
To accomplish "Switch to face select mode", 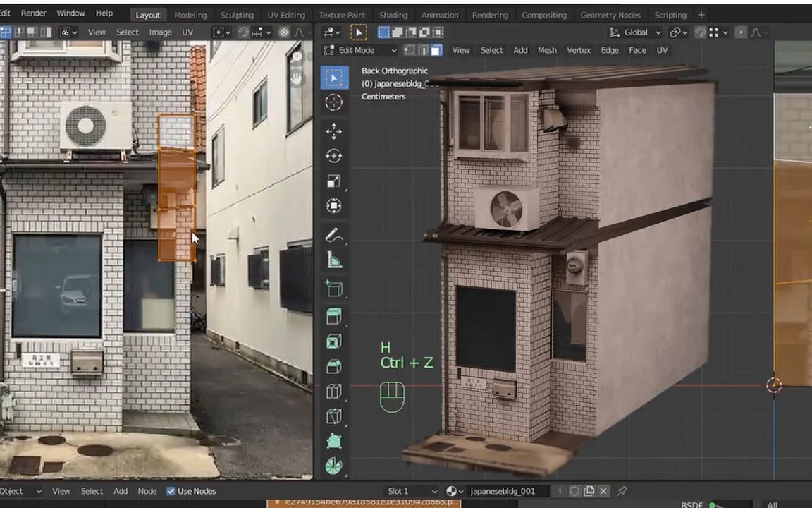I will click(436, 50).
